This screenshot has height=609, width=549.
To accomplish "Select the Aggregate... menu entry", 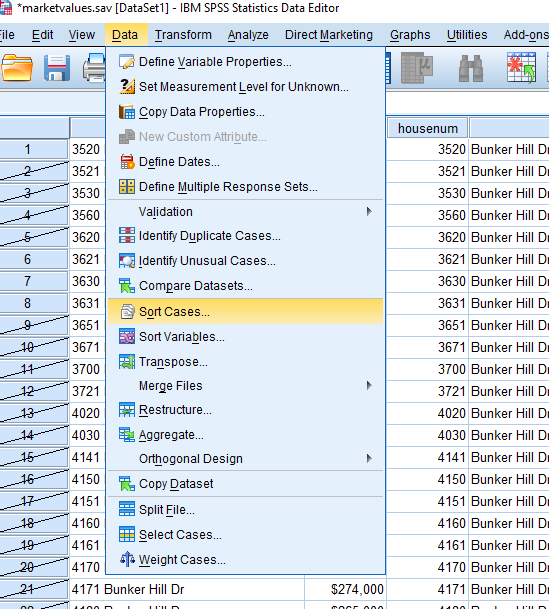I will pyautogui.click(x=245, y=435).
